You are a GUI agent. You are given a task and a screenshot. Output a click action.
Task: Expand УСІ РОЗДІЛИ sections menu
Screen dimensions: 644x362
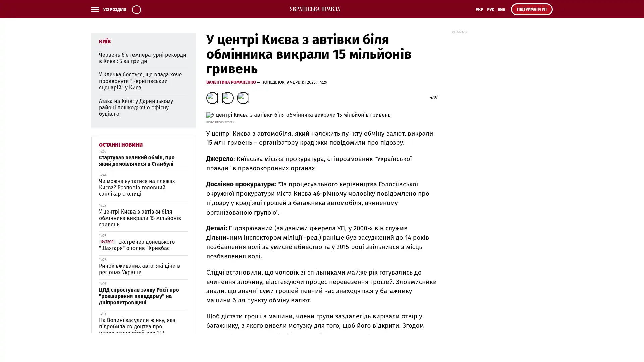[x=114, y=10]
